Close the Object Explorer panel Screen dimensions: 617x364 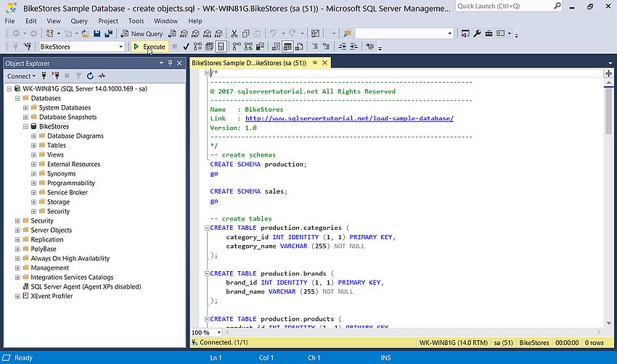179,63
